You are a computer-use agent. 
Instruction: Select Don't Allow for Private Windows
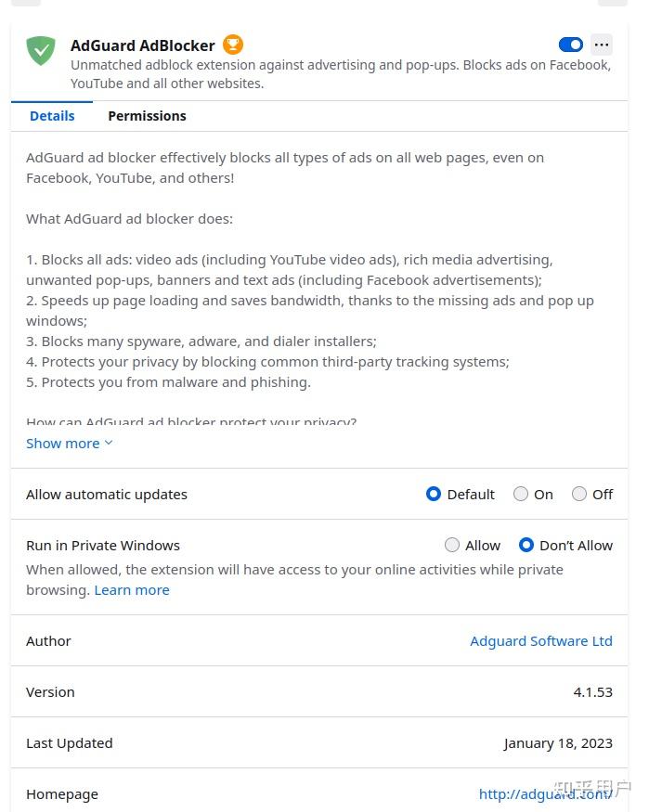[528, 545]
